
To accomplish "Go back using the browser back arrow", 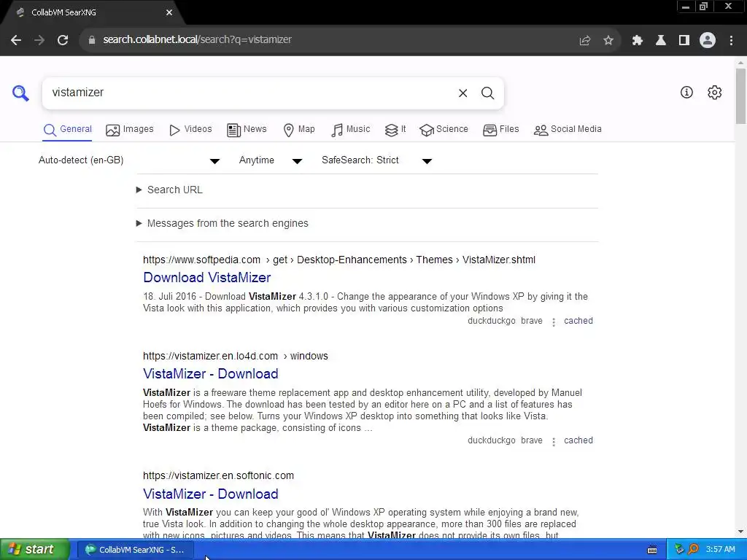I will point(16,40).
